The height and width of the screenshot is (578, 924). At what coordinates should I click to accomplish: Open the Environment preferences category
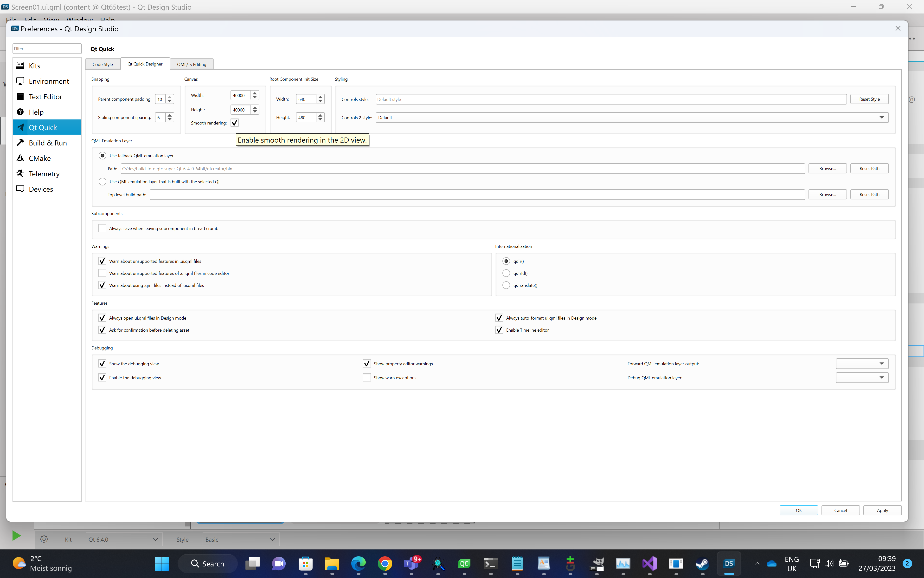click(47, 81)
